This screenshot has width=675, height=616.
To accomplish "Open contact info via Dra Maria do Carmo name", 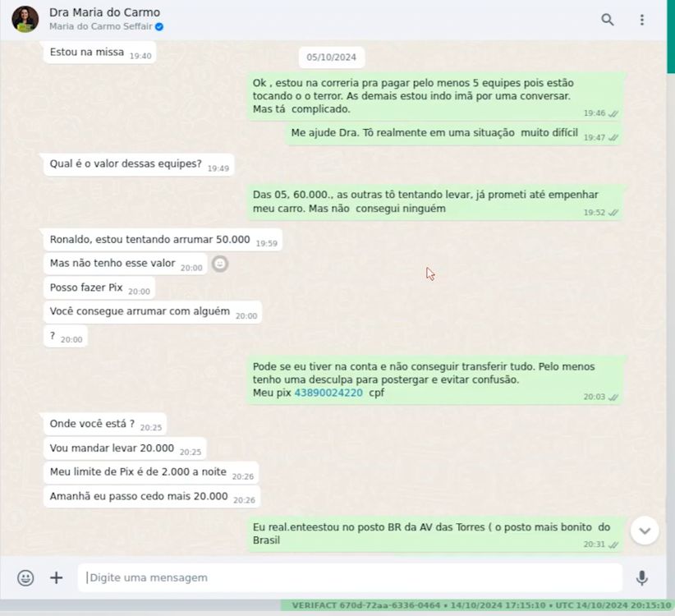I will click(104, 12).
